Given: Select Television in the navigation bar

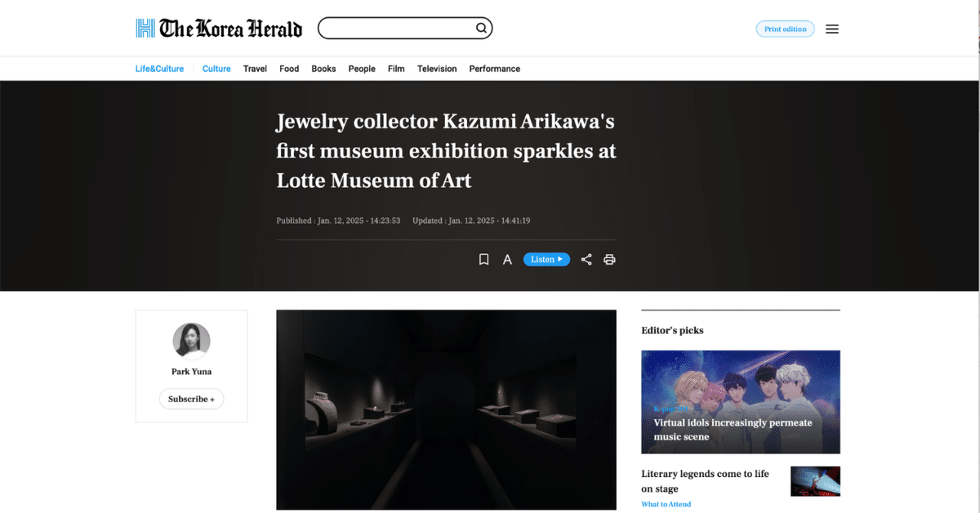Looking at the screenshot, I should click(436, 69).
